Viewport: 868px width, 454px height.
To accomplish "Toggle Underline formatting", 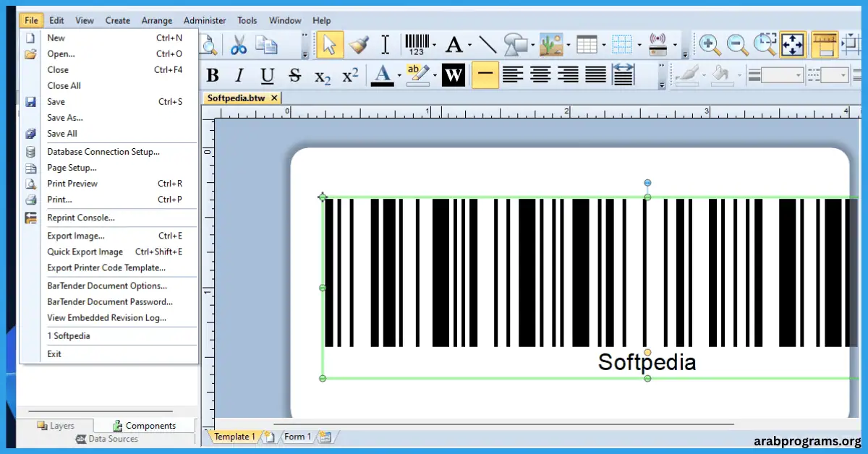I will coord(267,75).
